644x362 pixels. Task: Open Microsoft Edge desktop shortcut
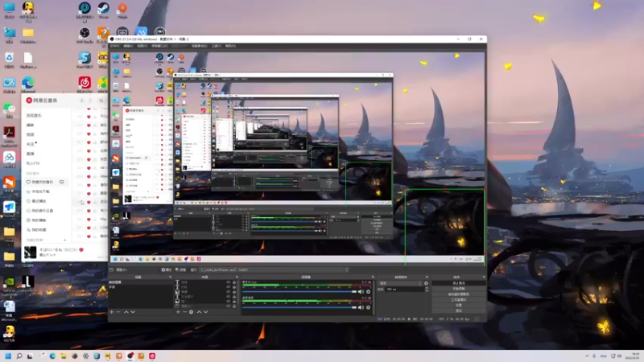pyautogui.click(x=28, y=84)
